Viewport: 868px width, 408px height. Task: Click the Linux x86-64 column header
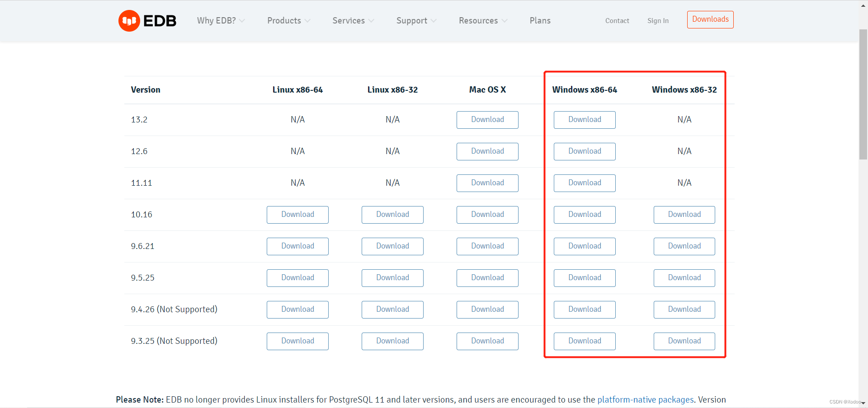click(297, 90)
